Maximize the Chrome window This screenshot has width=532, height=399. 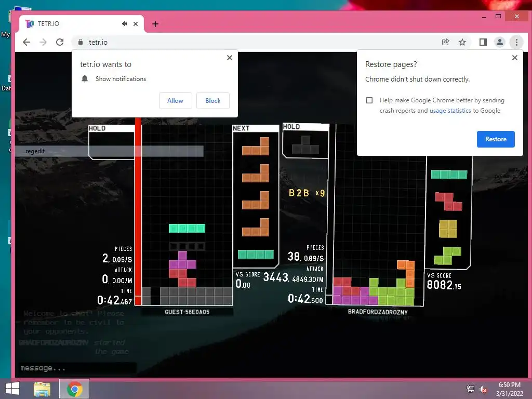pyautogui.click(x=498, y=16)
